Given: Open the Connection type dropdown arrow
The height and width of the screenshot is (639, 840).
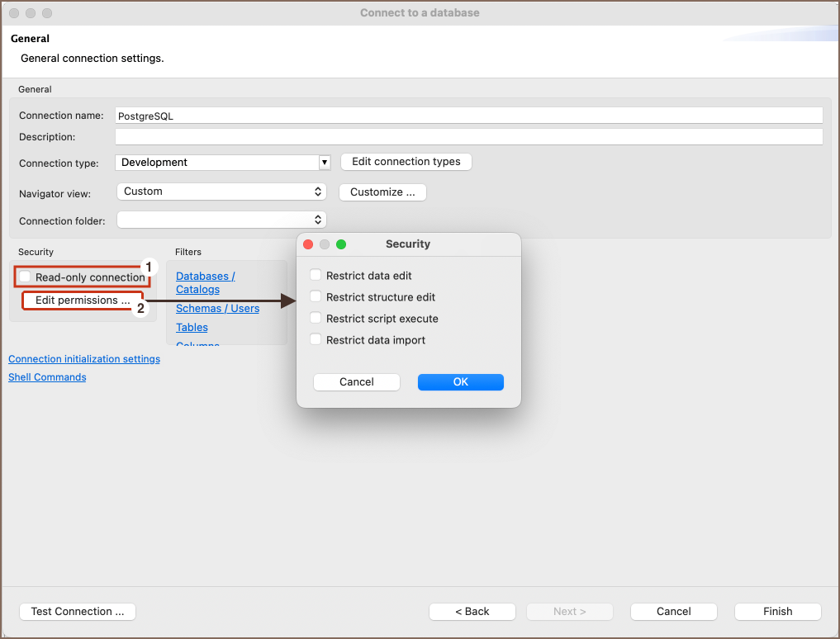Looking at the screenshot, I should coord(325,163).
